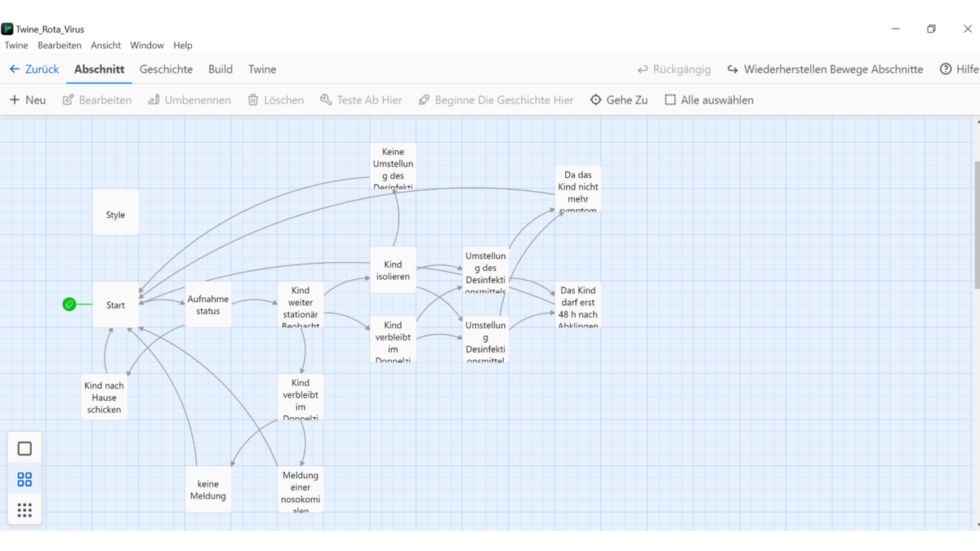Open the Gehe Zu passage finder
This screenshot has width=980, height=551.
pyautogui.click(x=619, y=100)
